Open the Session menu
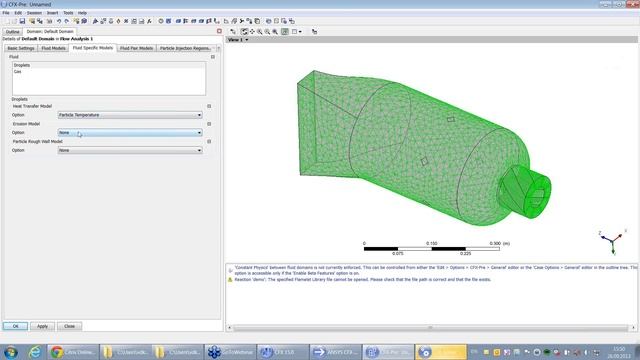 34,13
